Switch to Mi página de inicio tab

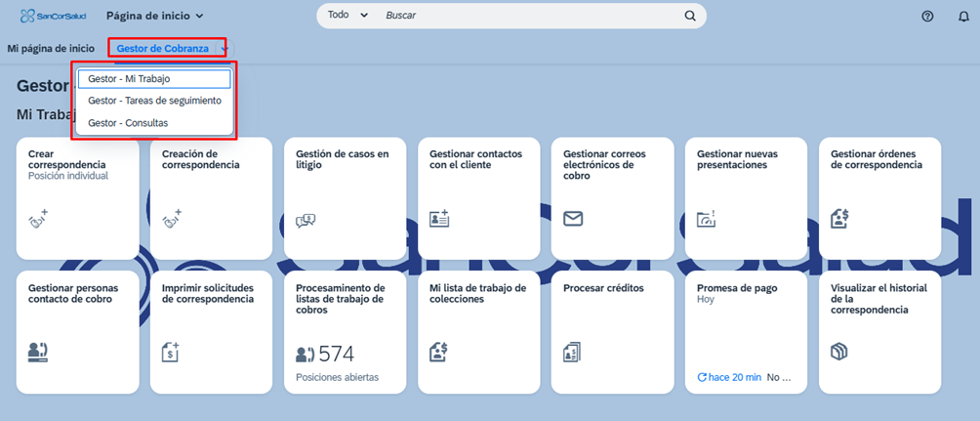[51, 49]
